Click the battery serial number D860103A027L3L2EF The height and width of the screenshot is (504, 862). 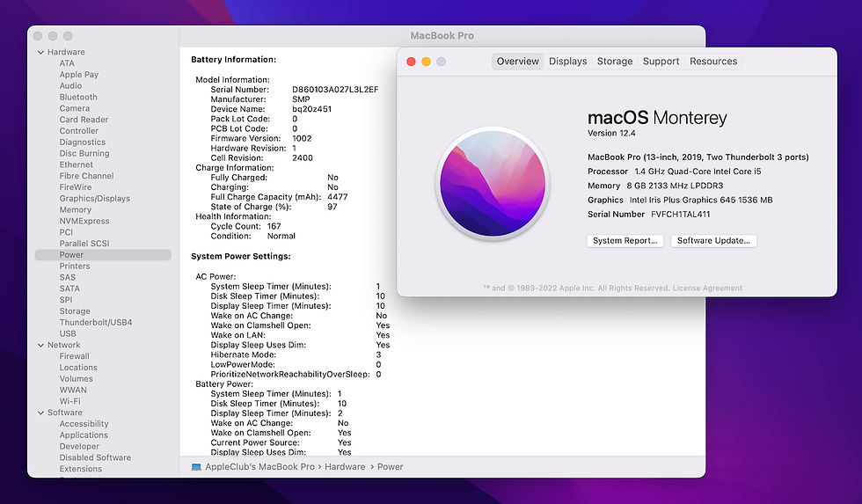335,90
